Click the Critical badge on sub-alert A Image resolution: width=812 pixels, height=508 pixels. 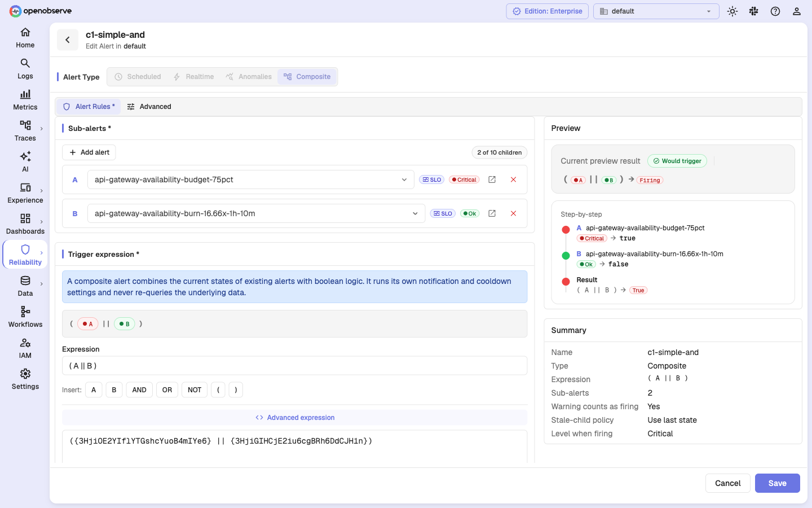465,179
